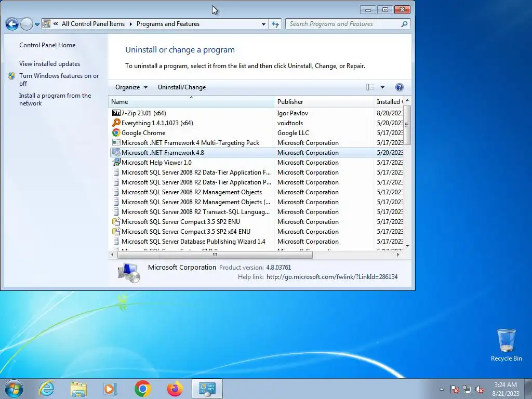Sort list by Publisher column header

[x=324, y=101]
